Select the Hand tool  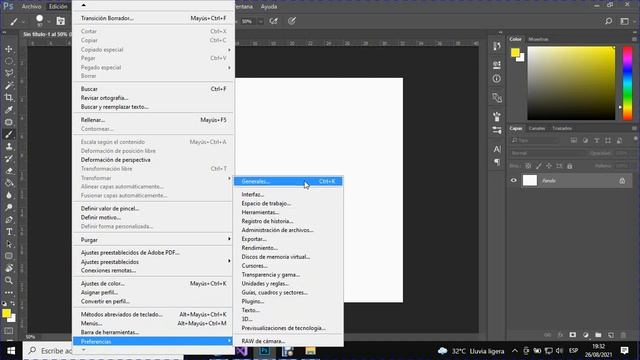(x=9, y=268)
